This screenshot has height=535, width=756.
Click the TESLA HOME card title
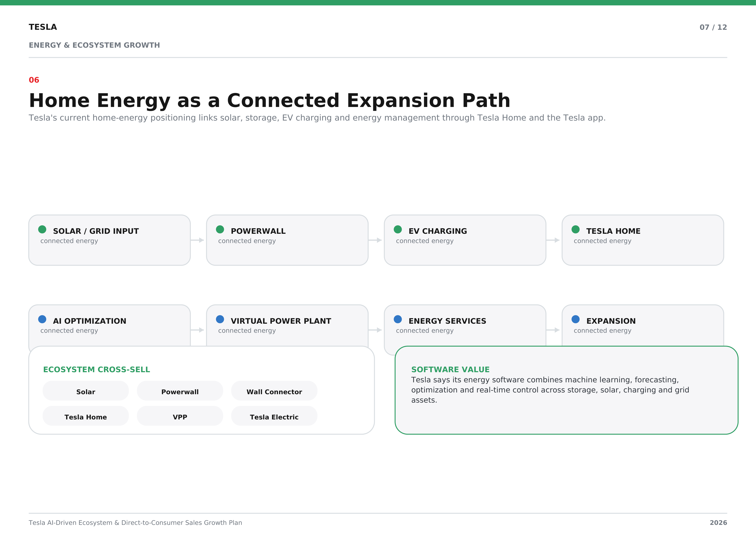pyautogui.click(x=613, y=231)
